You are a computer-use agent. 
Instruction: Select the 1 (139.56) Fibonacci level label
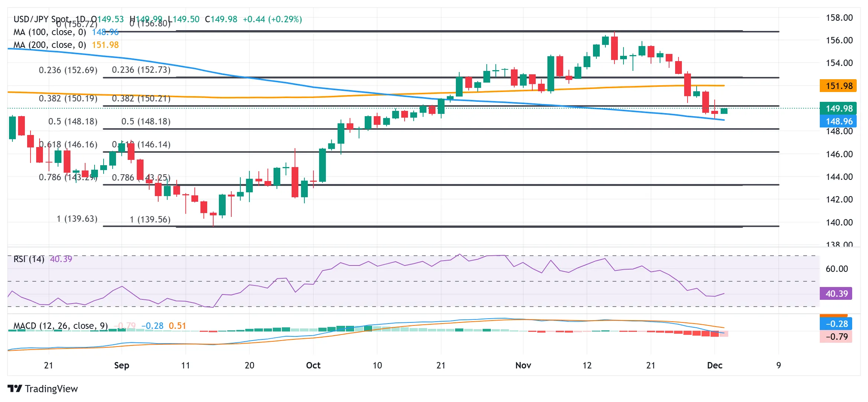pyautogui.click(x=150, y=219)
